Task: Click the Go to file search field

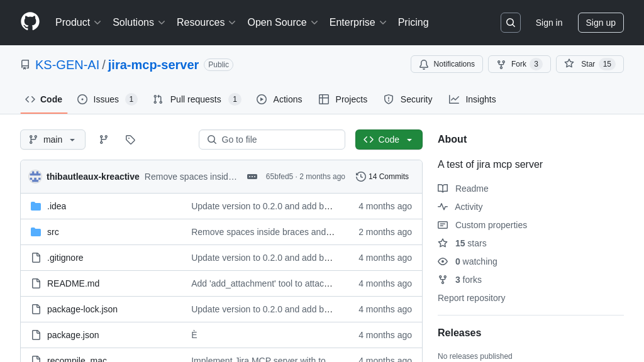Action: 272,140
